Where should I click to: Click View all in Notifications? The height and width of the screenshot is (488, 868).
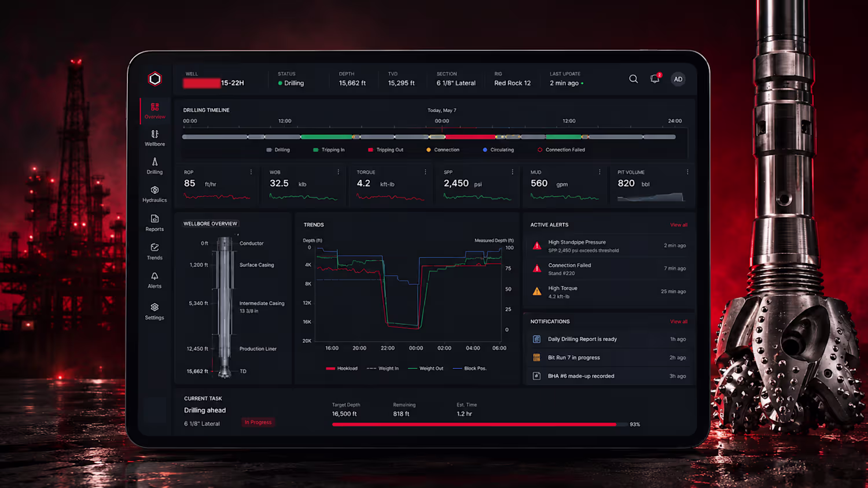(x=679, y=321)
